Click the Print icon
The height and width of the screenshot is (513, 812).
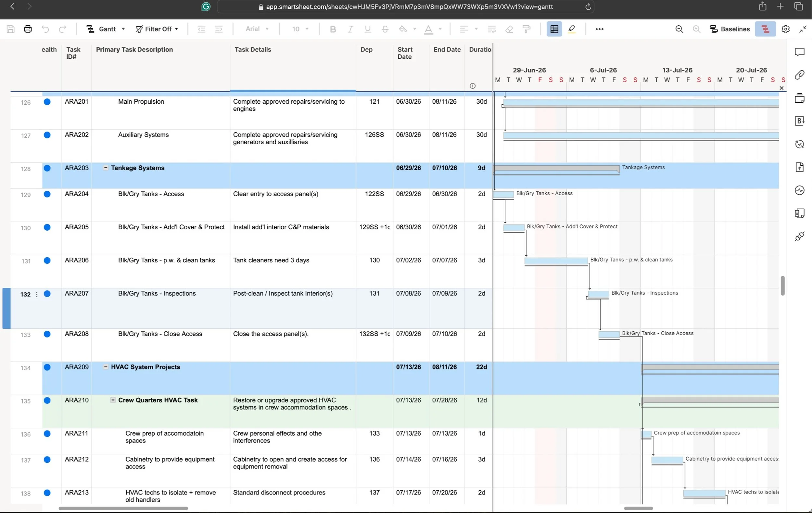coord(28,29)
